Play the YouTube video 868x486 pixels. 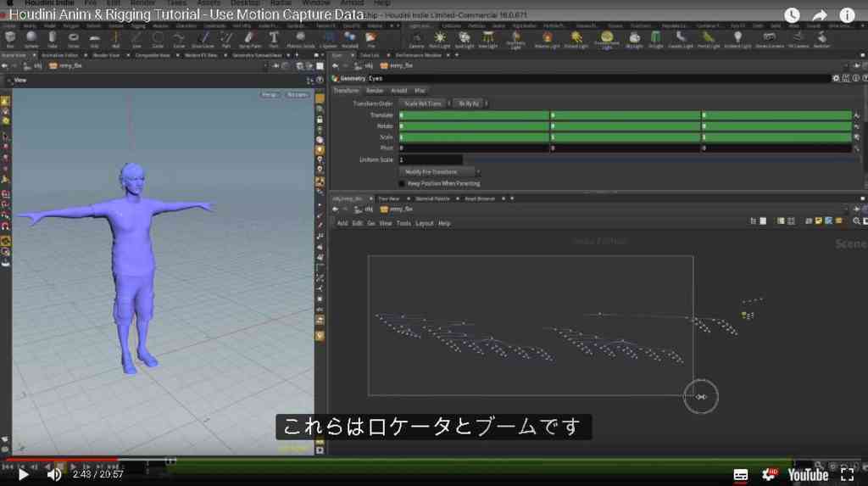(23, 474)
